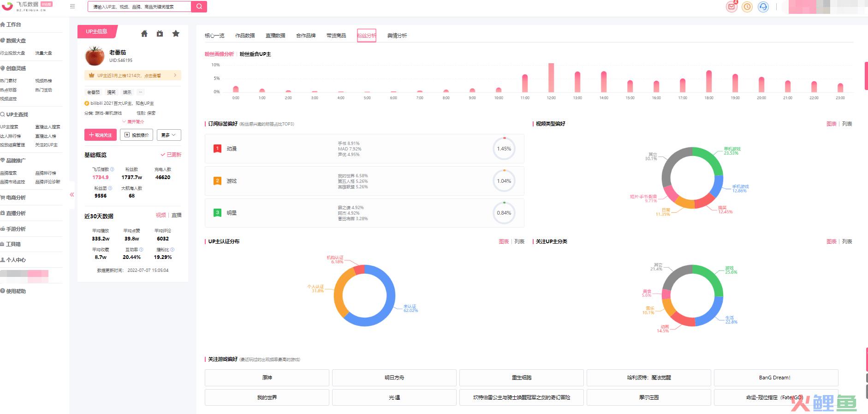Click help icon next to 粉丝团
The height and width of the screenshot is (414, 868).
pyautogui.click(x=110, y=188)
